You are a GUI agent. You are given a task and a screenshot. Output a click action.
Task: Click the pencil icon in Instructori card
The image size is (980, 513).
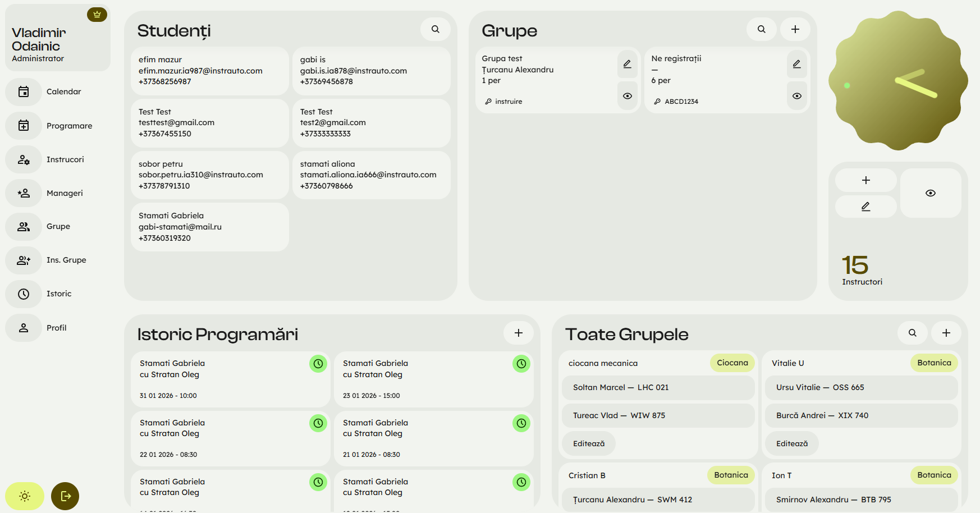pyautogui.click(x=865, y=207)
